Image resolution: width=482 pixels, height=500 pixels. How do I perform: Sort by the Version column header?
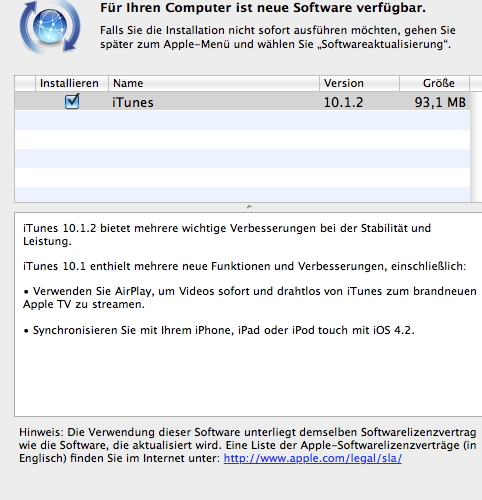click(359, 83)
